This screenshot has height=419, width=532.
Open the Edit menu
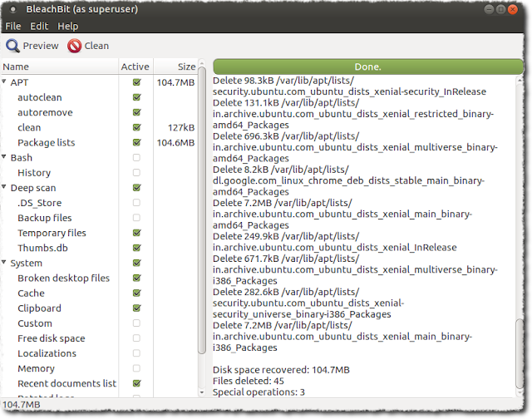[39, 26]
